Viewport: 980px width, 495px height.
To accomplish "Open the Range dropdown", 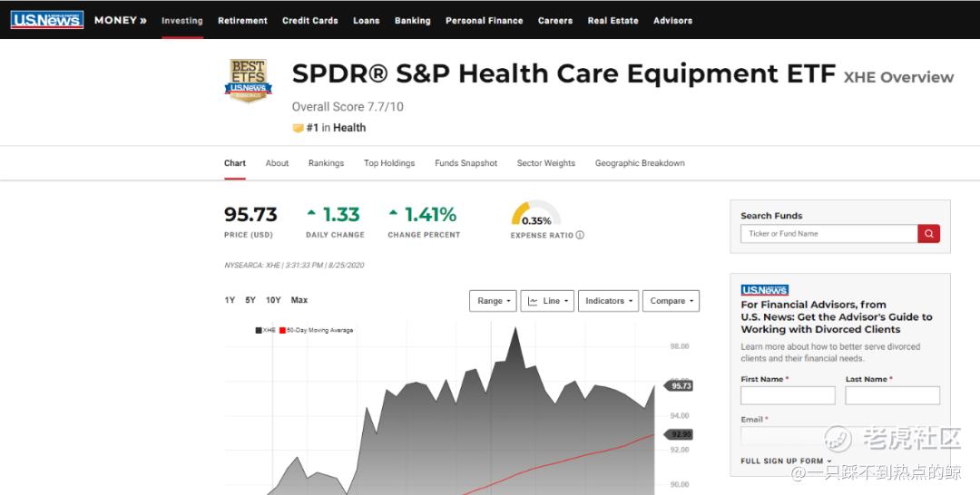I will click(x=493, y=301).
